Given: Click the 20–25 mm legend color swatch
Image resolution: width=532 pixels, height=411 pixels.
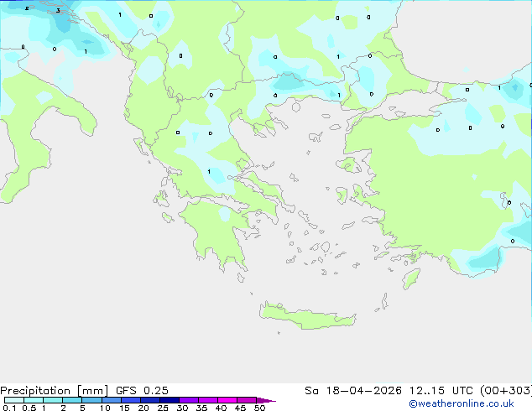Looking at the screenshot, I should pos(150,400).
